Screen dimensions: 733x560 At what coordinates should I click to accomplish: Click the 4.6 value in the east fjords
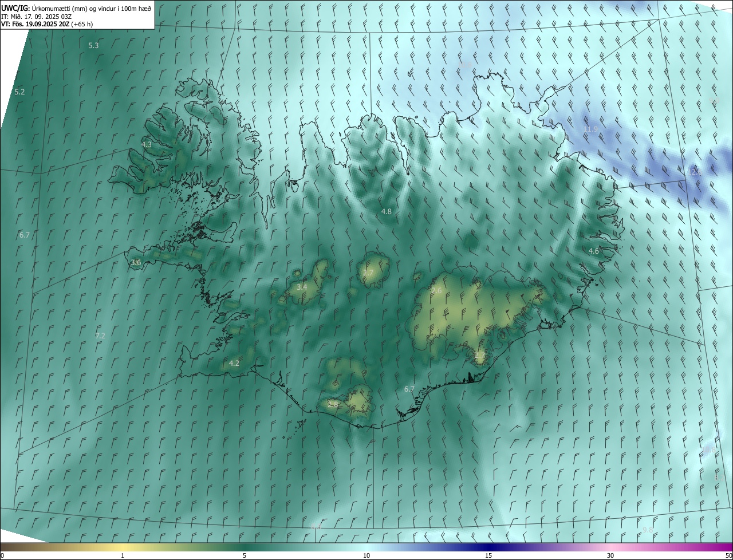click(x=594, y=251)
